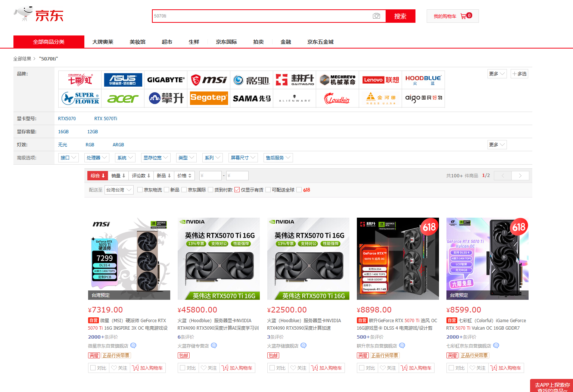Select ARGB lighting filter

point(118,144)
